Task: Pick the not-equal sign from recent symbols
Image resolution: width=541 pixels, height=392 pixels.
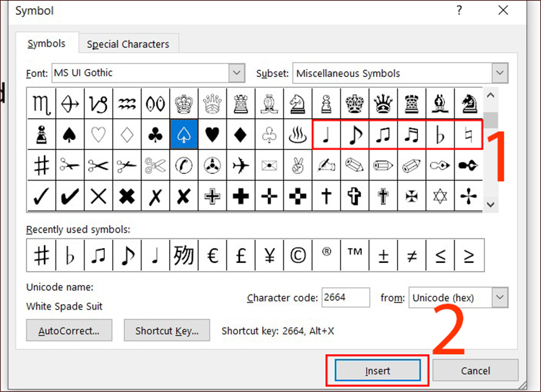Action: (x=411, y=255)
